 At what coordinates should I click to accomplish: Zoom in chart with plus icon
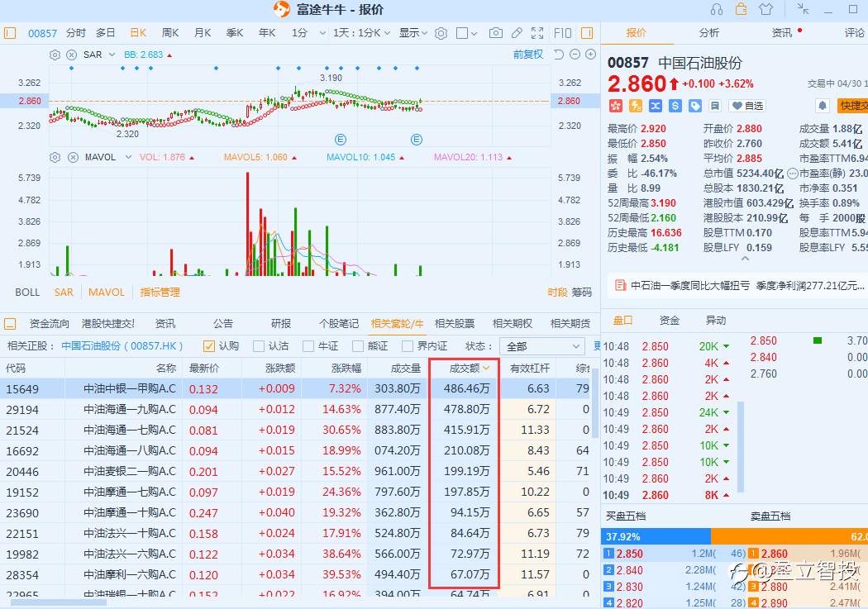tap(591, 55)
